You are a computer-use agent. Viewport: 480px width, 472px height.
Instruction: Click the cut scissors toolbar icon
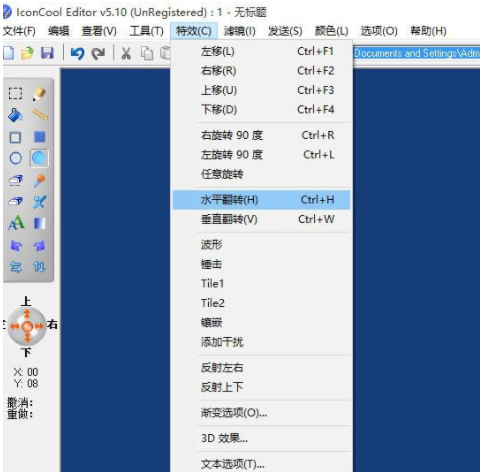[126, 53]
